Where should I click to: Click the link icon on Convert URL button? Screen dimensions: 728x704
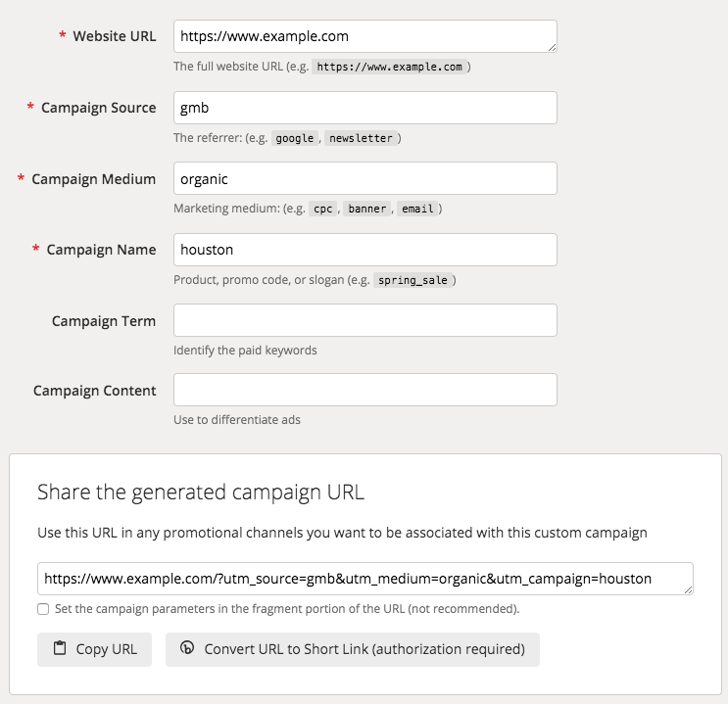pyautogui.click(x=187, y=649)
